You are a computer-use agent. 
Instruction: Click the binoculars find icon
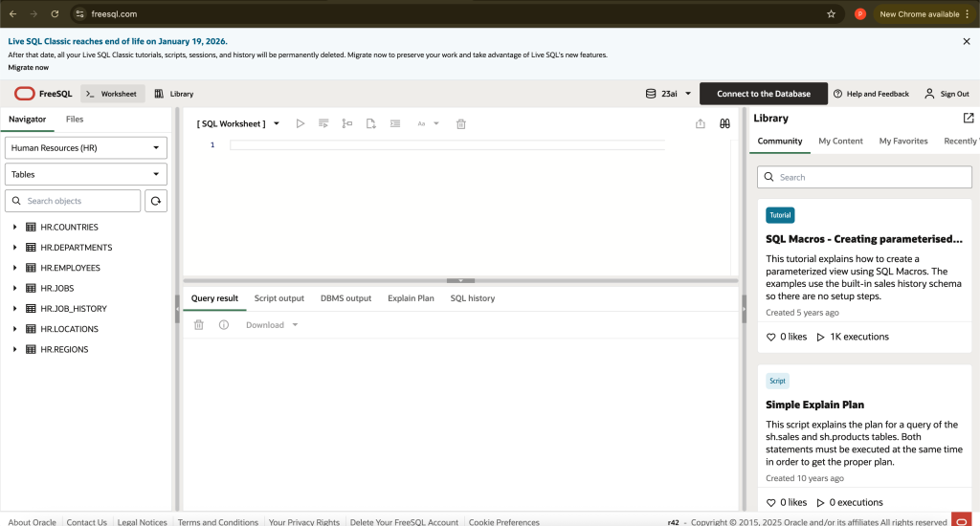coord(724,123)
